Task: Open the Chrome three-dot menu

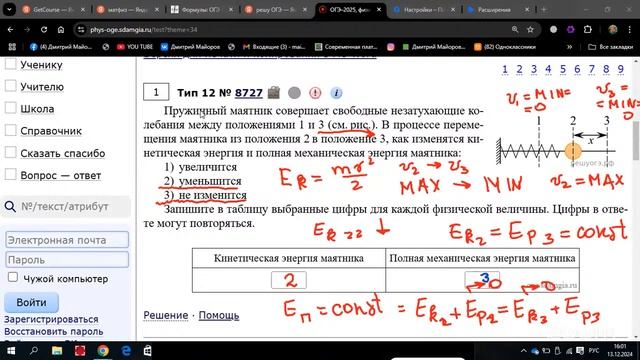Action: click(x=630, y=29)
